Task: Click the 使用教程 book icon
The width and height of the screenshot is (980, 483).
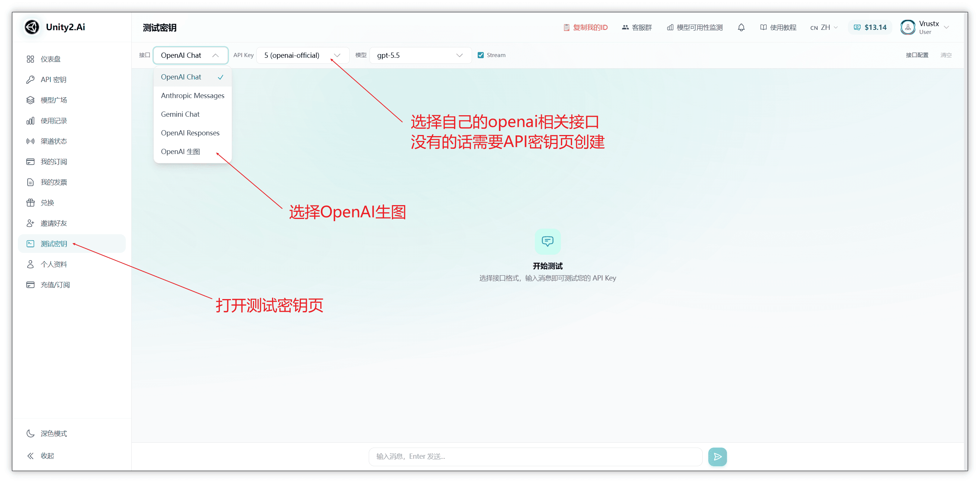Action: pos(763,27)
